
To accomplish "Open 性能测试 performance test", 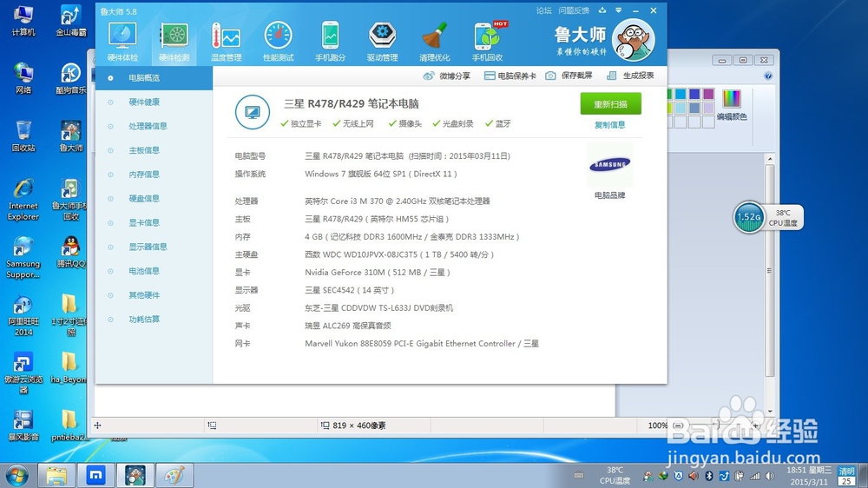I will pyautogui.click(x=278, y=42).
